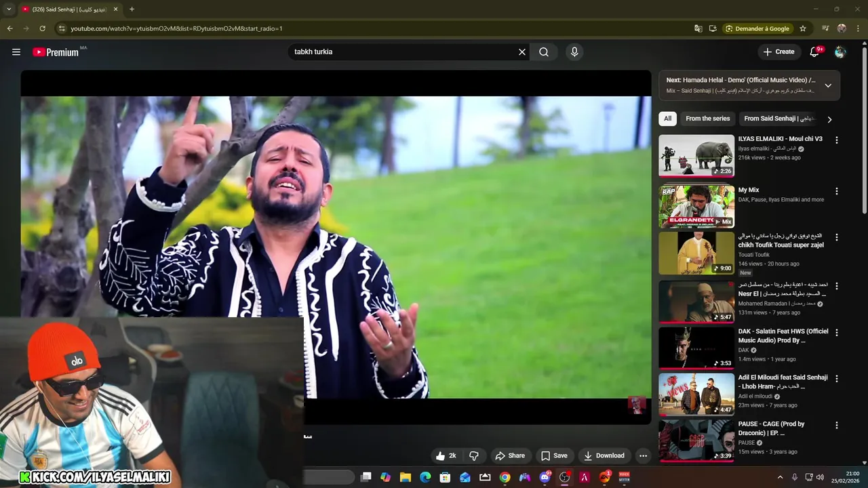
Task: Clear the search box text
Action: click(522, 52)
